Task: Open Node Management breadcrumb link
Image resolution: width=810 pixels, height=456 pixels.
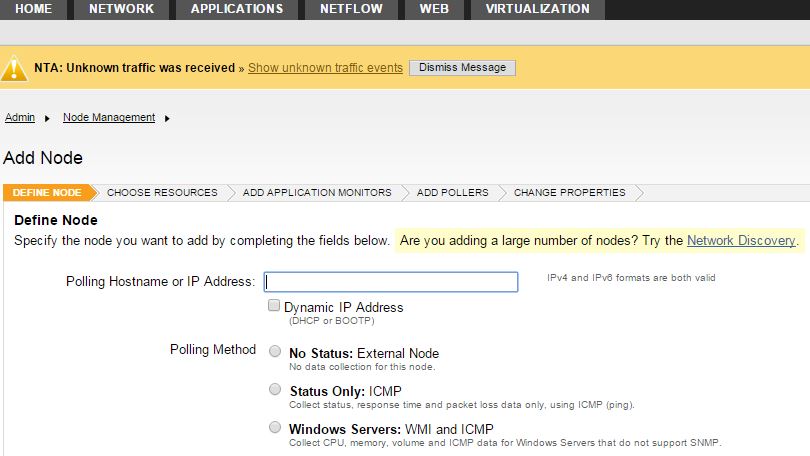Action: (x=109, y=117)
